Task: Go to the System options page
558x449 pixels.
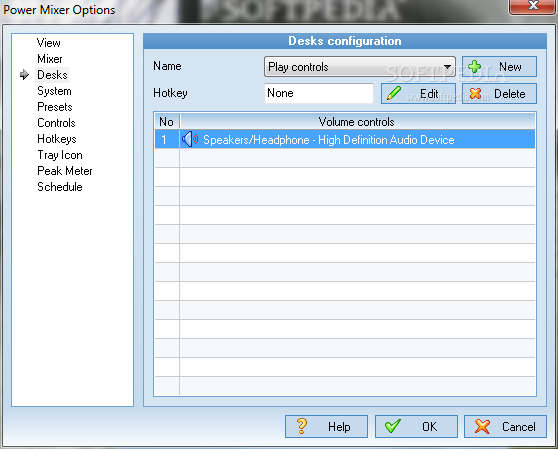Action: coord(54,91)
